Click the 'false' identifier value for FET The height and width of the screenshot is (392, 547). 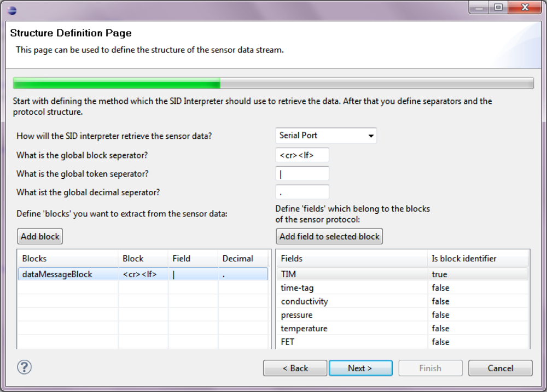click(440, 342)
